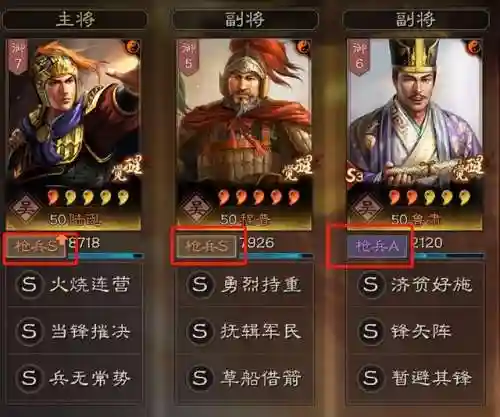Select the purple 枪兵A troop badge

pyautogui.click(x=377, y=246)
